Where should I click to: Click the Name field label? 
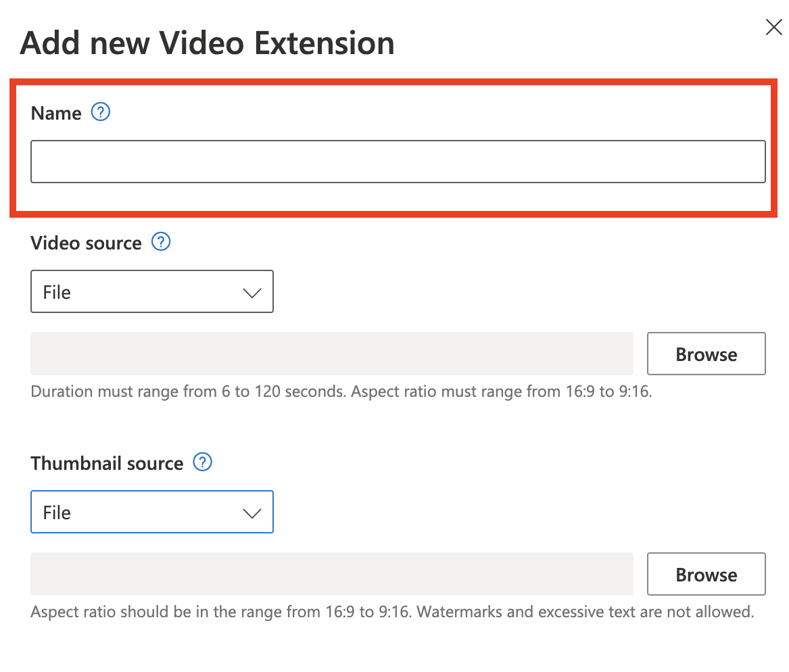(56, 114)
